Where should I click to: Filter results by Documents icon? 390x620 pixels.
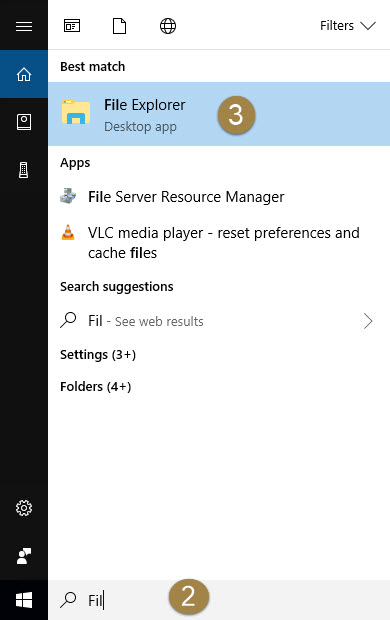[x=119, y=26]
